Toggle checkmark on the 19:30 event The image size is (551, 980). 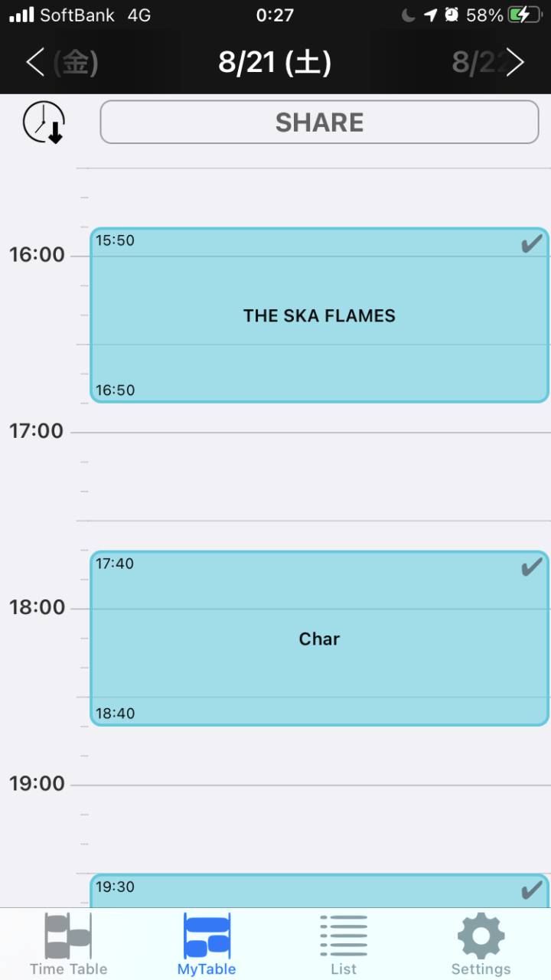click(x=531, y=890)
